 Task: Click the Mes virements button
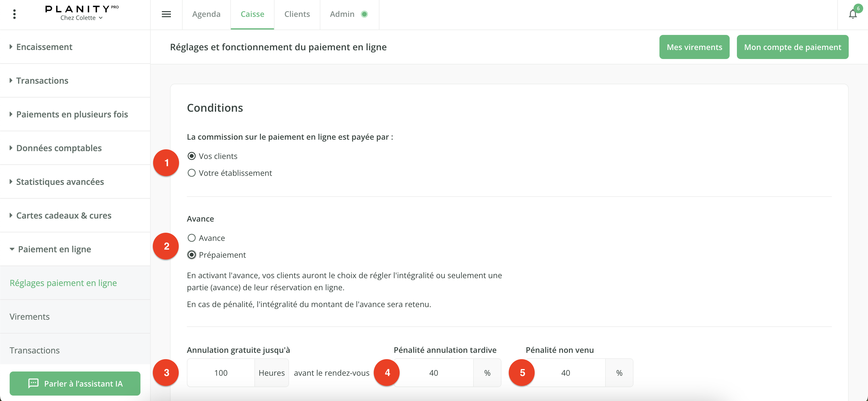694,47
